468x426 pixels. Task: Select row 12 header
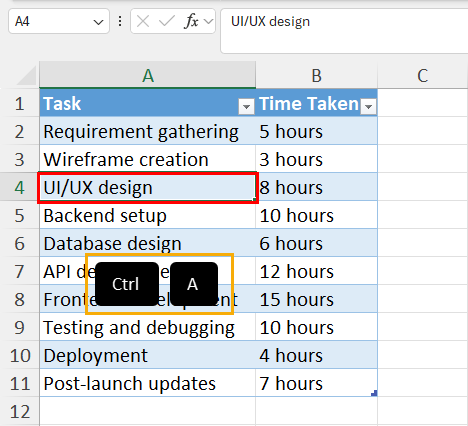point(20,411)
